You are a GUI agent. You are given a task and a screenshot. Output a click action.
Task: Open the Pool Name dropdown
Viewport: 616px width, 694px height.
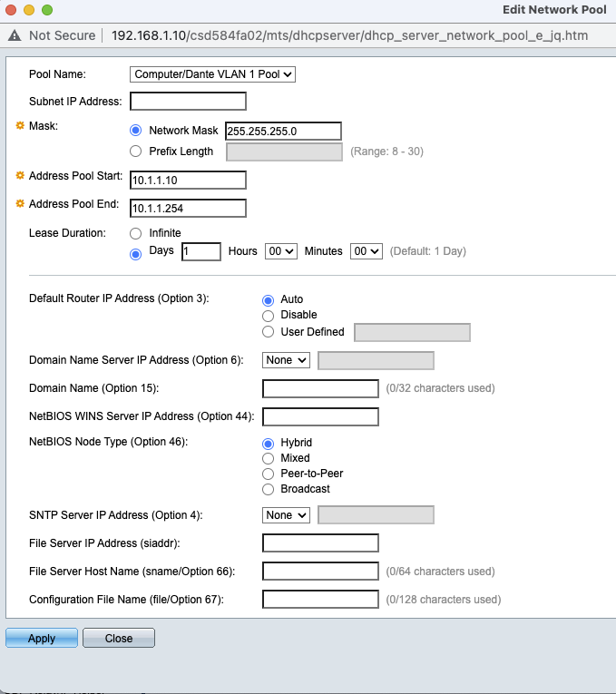(212, 74)
